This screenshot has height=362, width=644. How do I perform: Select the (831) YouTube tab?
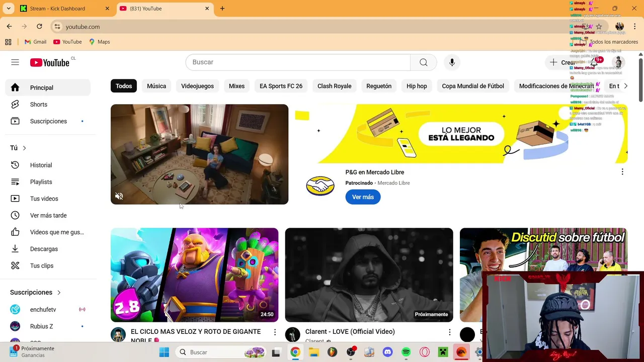point(165,9)
